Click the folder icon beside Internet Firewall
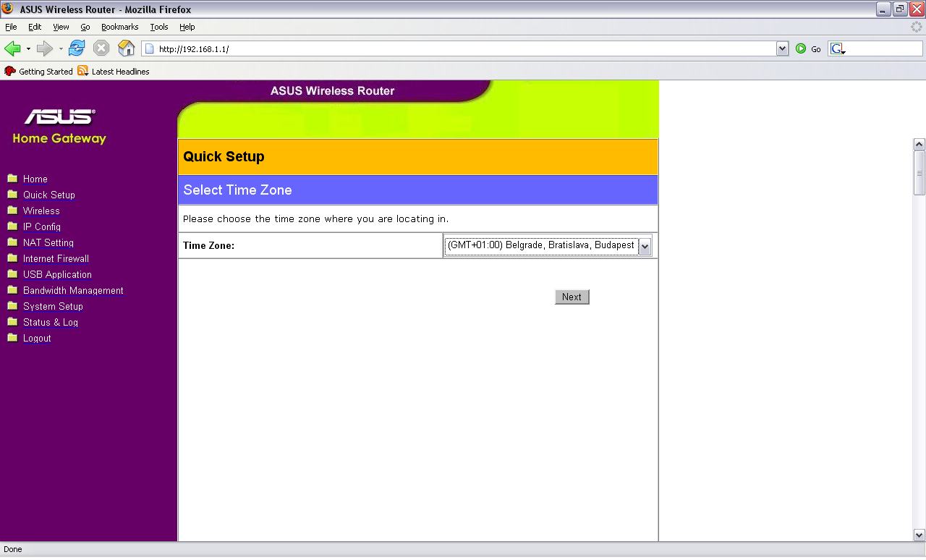 pyautogui.click(x=12, y=258)
